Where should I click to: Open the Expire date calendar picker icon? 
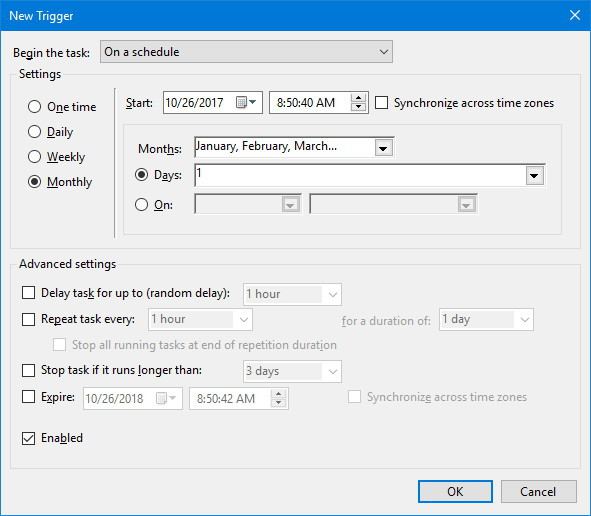coord(166,398)
